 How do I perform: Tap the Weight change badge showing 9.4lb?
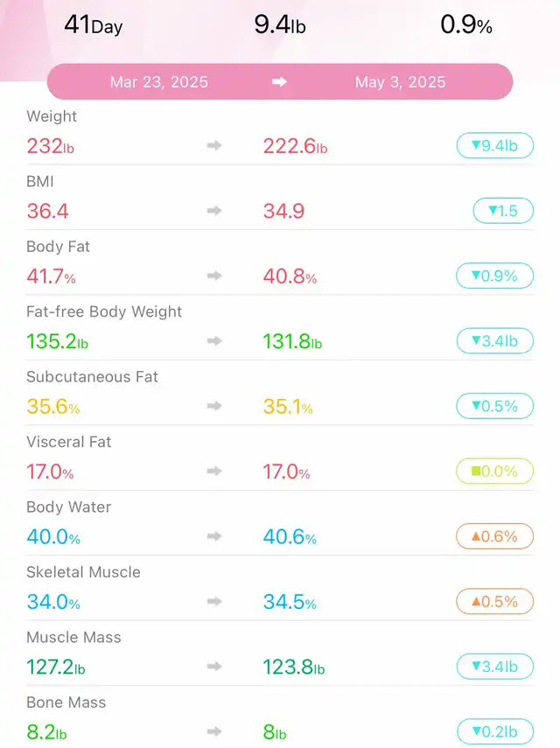tap(494, 145)
